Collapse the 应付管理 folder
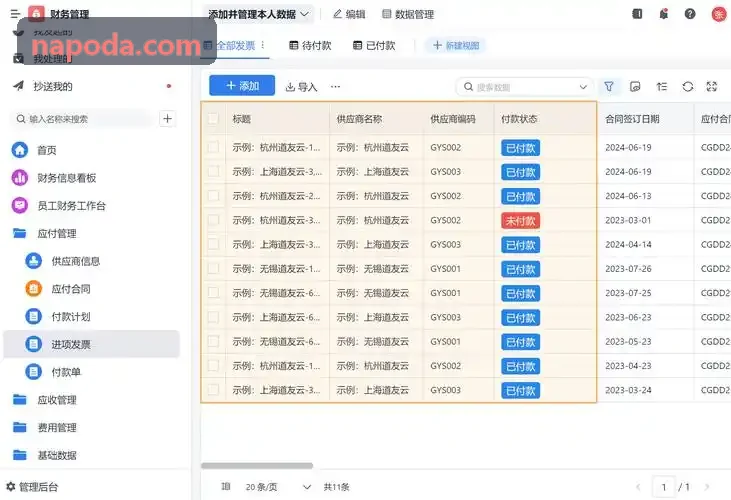Image resolution: width=731 pixels, height=500 pixels. [20, 233]
